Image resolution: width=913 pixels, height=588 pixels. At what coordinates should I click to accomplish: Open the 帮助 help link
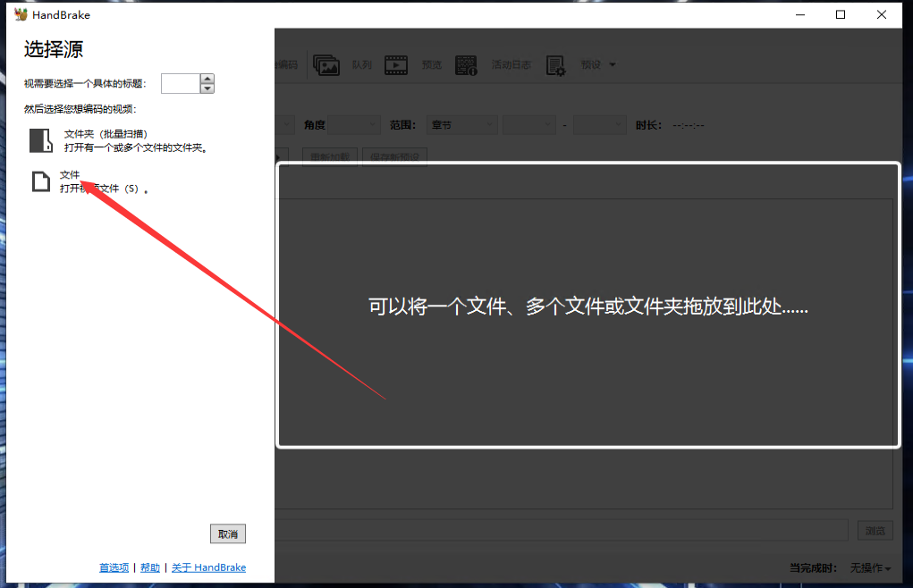click(x=150, y=567)
